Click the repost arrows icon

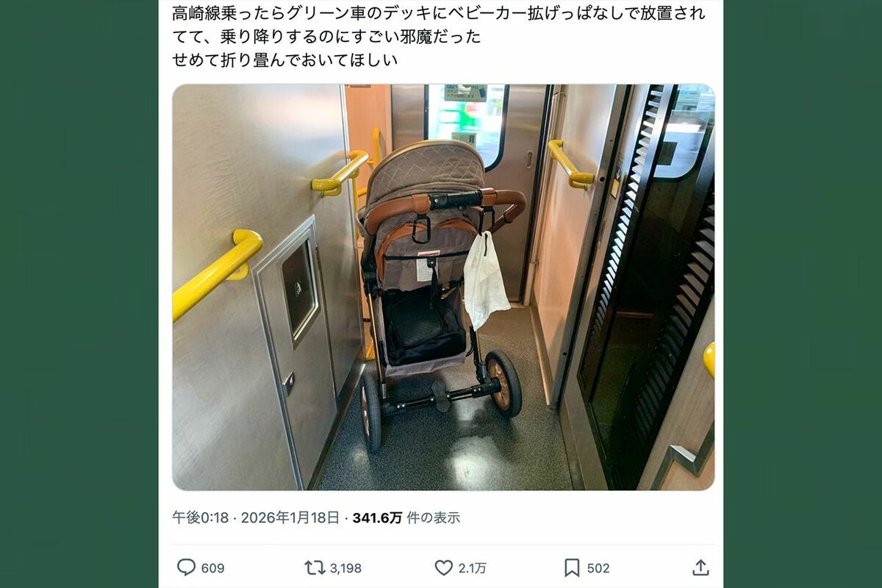[x=315, y=567]
